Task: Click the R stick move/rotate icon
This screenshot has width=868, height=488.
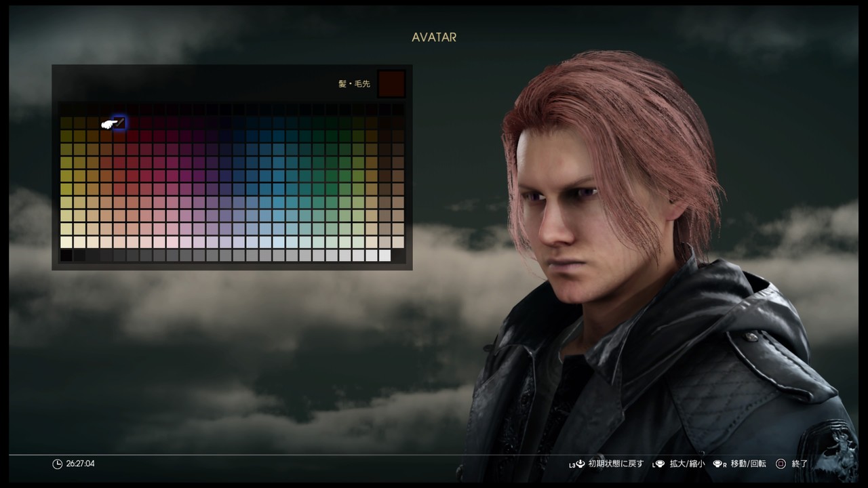Action: (719, 464)
